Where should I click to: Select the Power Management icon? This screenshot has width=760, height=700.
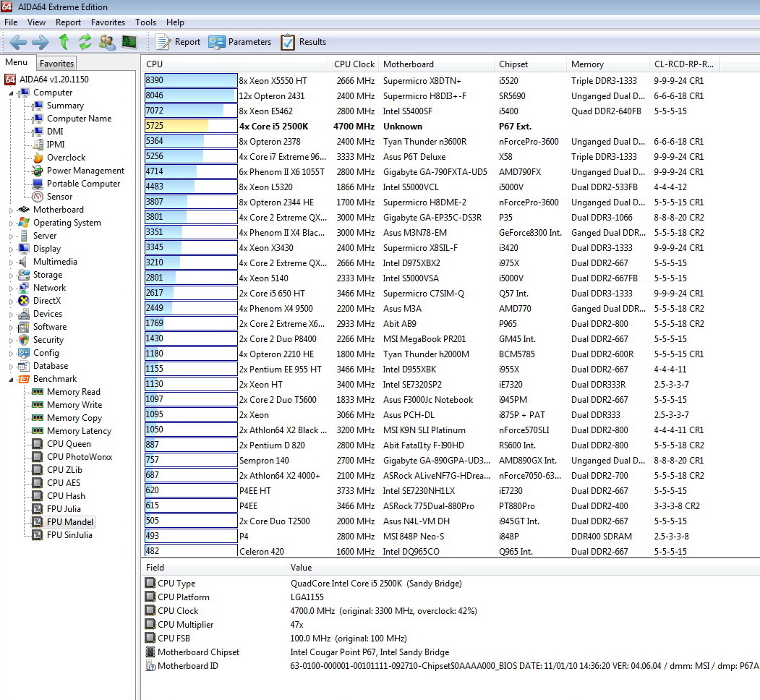click(38, 171)
